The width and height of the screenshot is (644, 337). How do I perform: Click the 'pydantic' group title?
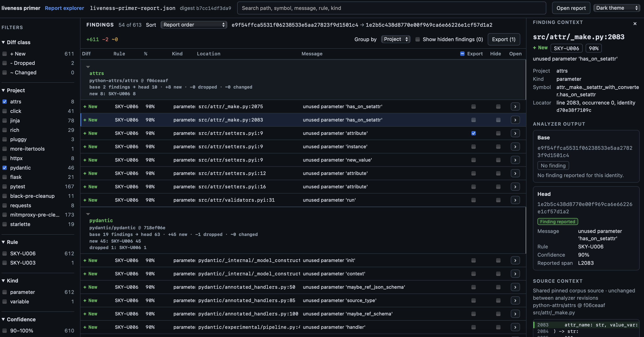pyautogui.click(x=101, y=220)
